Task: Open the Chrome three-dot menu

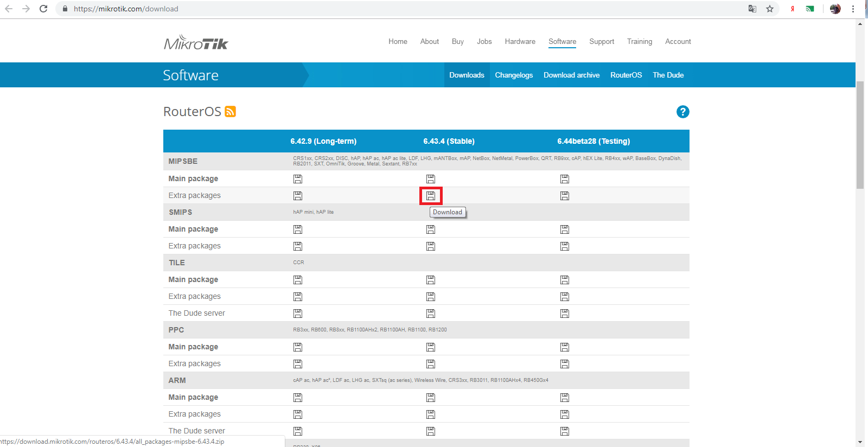Action: coord(853,9)
